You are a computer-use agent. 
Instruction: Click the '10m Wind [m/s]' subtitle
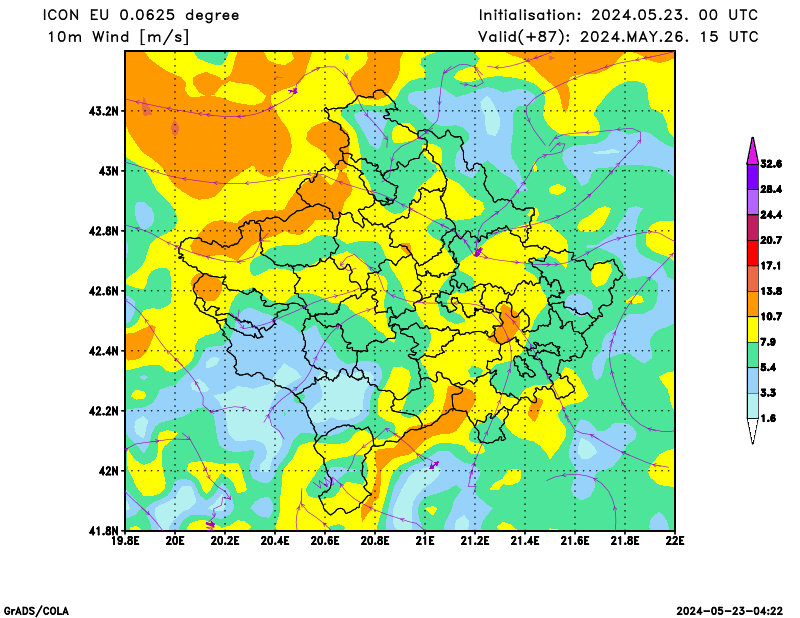coord(118,37)
